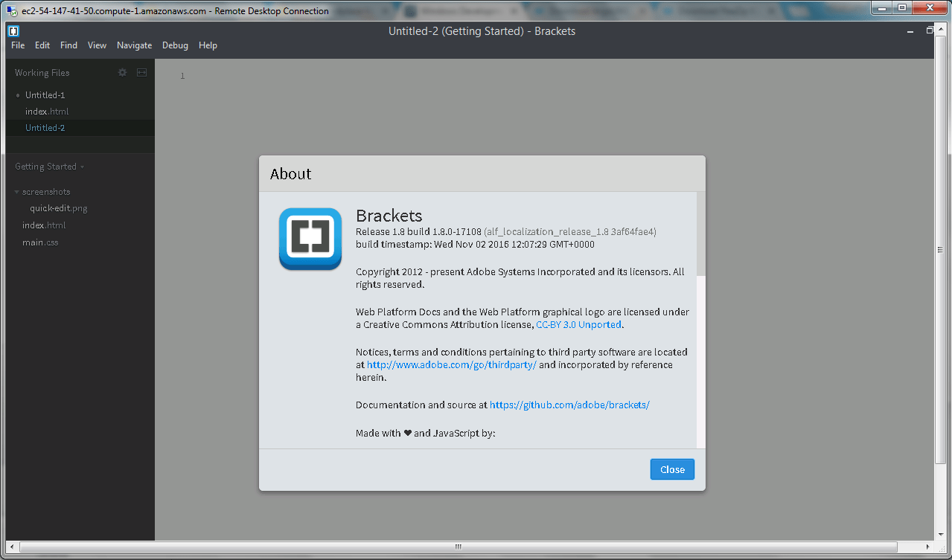Viewport: 952px width, 560px height.
Task: Open the View menu
Action: coord(97,45)
